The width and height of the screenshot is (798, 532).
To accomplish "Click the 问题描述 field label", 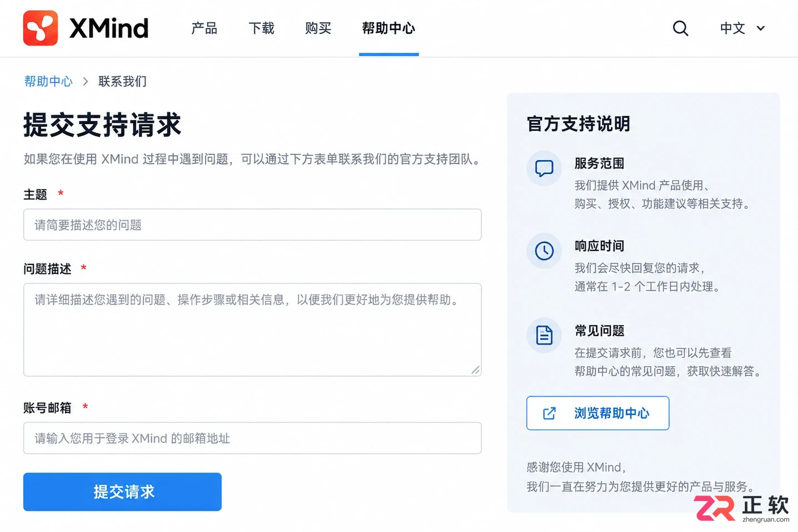I will (48, 269).
